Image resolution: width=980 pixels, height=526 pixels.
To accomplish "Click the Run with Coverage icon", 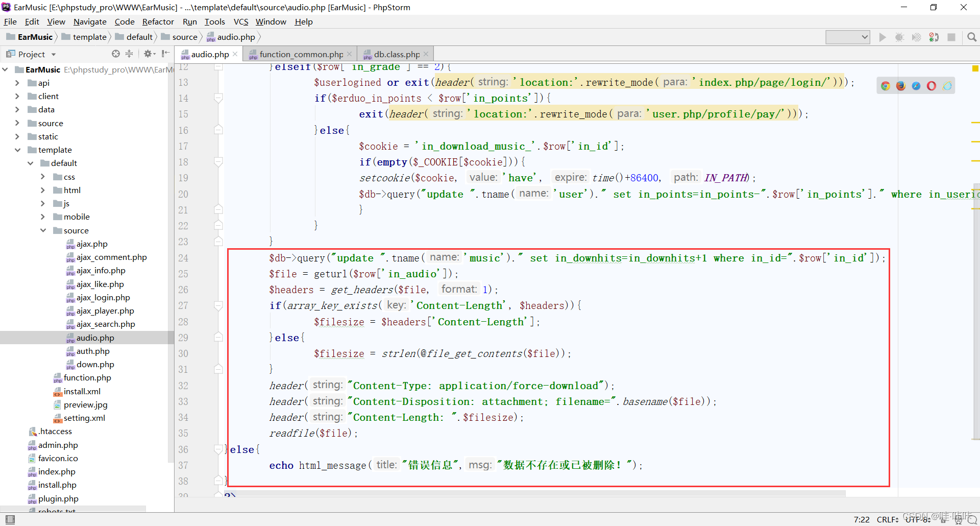I will pyautogui.click(x=917, y=37).
